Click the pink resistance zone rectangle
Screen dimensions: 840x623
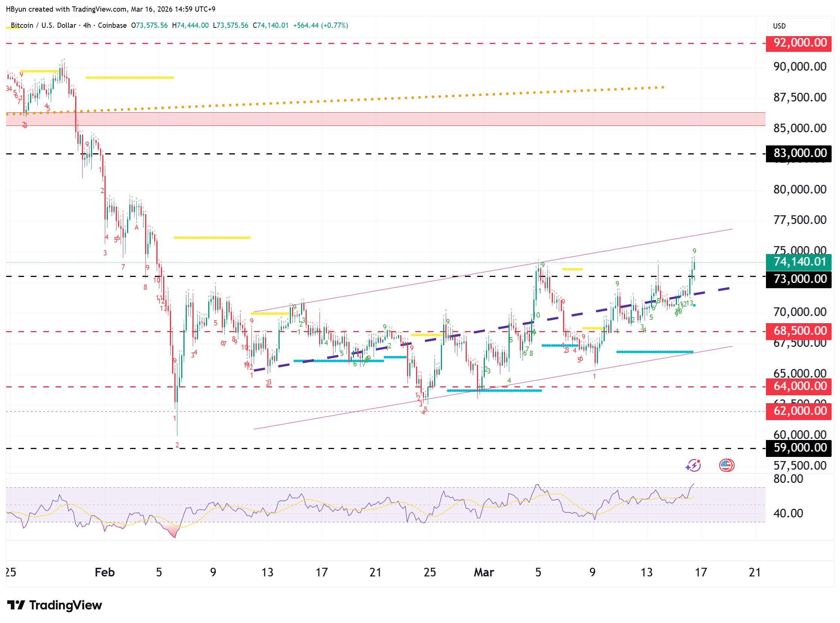point(377,119)
